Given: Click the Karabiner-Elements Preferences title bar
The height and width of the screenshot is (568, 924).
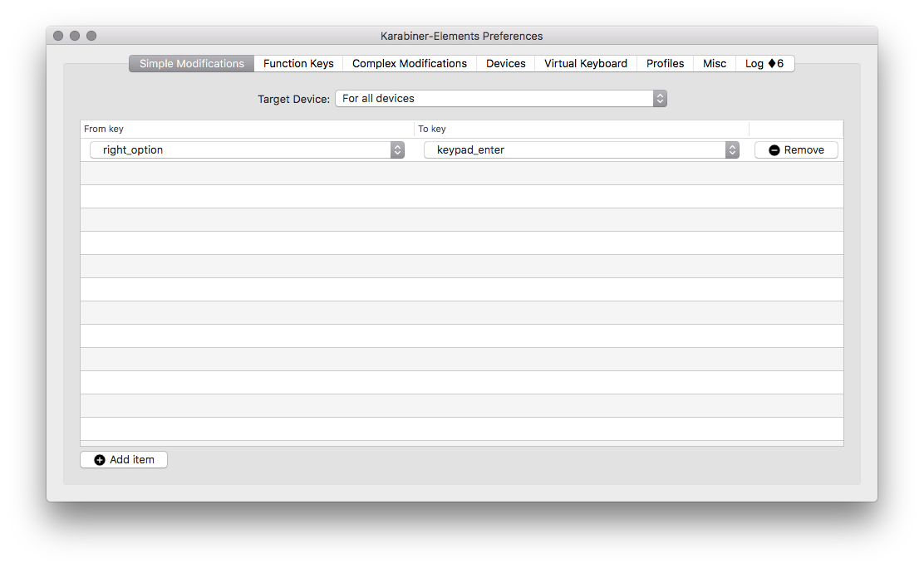Looking at the screenshot, I should (x=461, y=36).
